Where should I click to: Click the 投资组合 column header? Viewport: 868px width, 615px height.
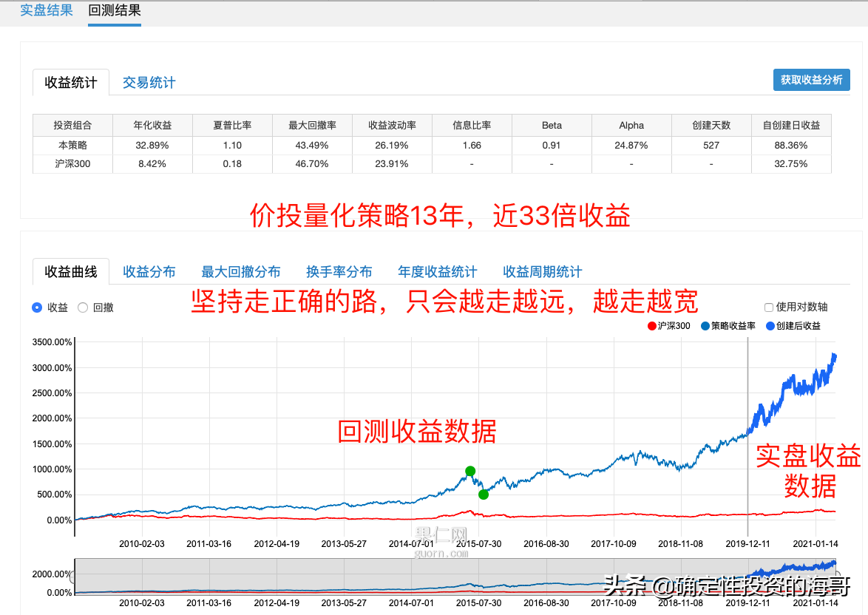[72, 125]
